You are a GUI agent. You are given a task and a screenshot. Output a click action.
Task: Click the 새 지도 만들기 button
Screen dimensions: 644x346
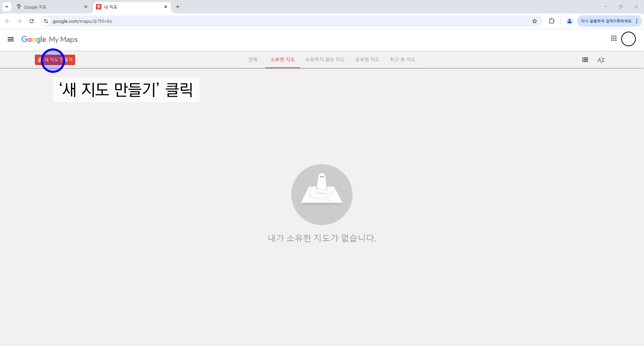(55, 60)
